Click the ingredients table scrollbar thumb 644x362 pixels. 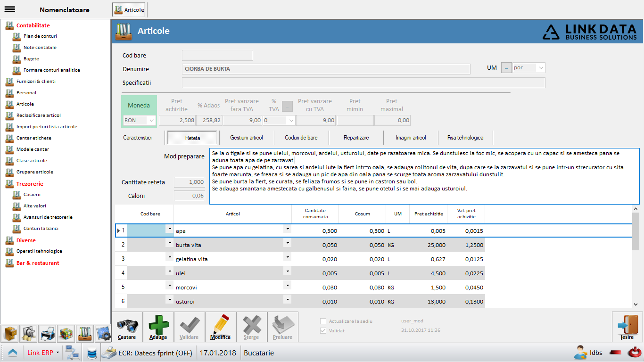click(x=636, y=231)
